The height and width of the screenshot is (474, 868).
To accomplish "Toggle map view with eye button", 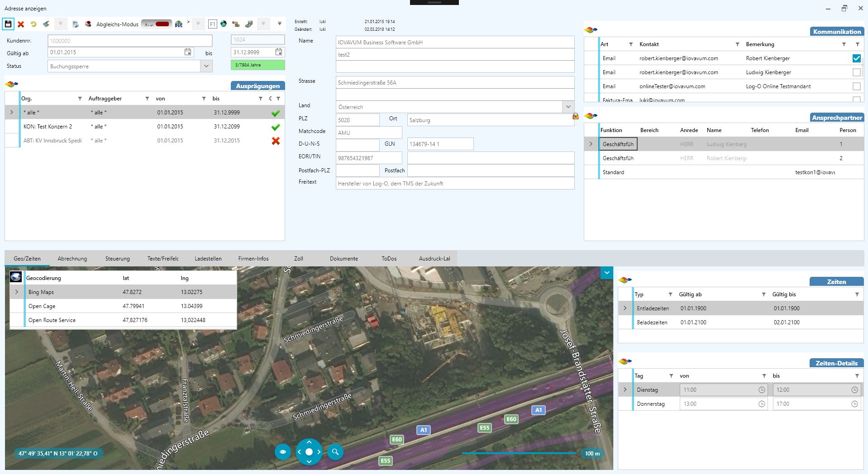I will pos(283,452).
